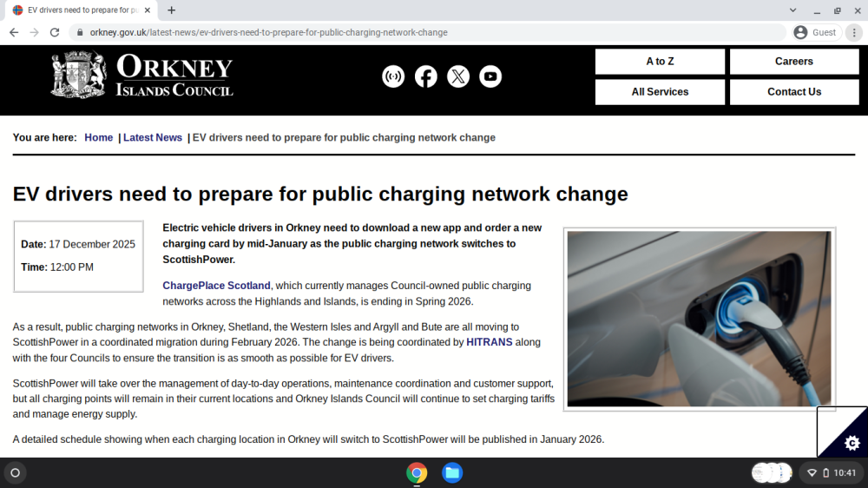Follow the HITRANS link
Image resolution: width=868 pixels, height=488 pixels.
490,342
